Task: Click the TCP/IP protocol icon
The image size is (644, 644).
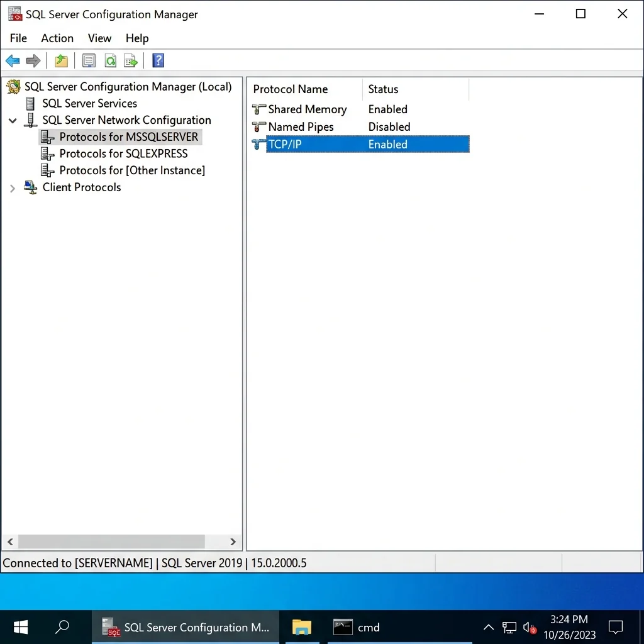Action: (258, 144)
